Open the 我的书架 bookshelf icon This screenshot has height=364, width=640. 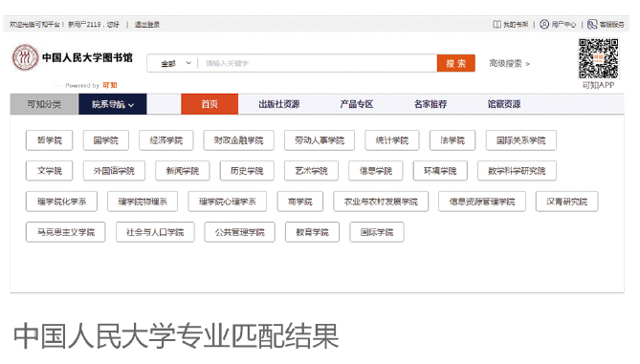point(497,25)
